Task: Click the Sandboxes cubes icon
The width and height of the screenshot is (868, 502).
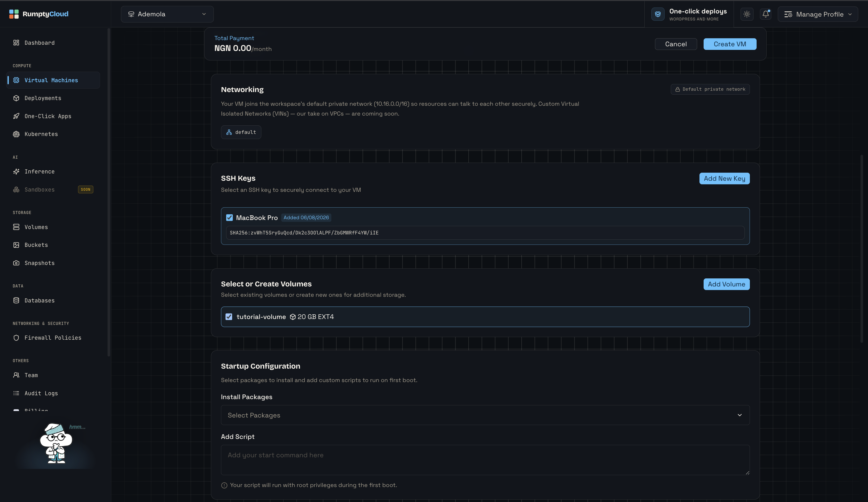Action: click(x=16, y=189)
